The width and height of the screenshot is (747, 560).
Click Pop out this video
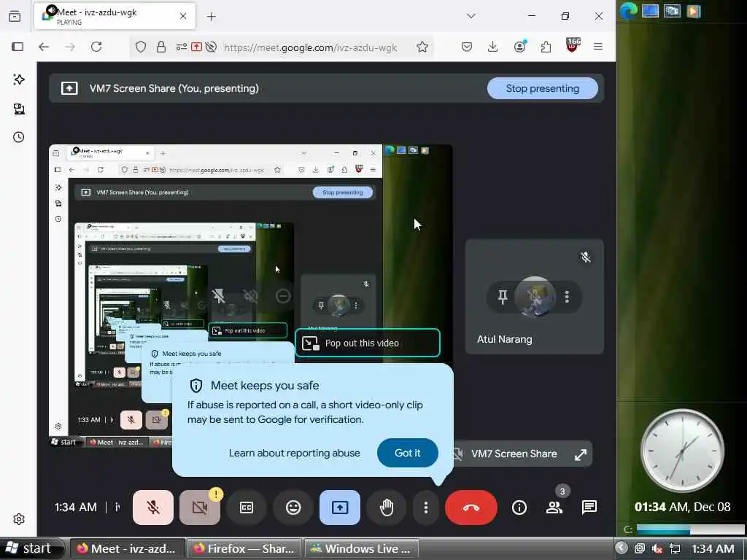click(x=368, y=343)
